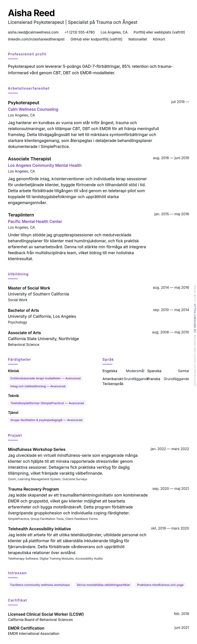Image resolution: width=197 pixels, height=644 pixels.
Task: Click the Grupp-facilitation & psykopedagogik tag
Action: (46, 420)
